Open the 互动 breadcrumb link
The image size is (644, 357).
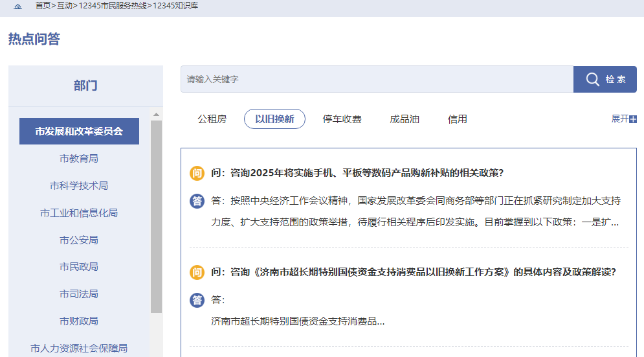pyautogui.click(x=64, y=5)
